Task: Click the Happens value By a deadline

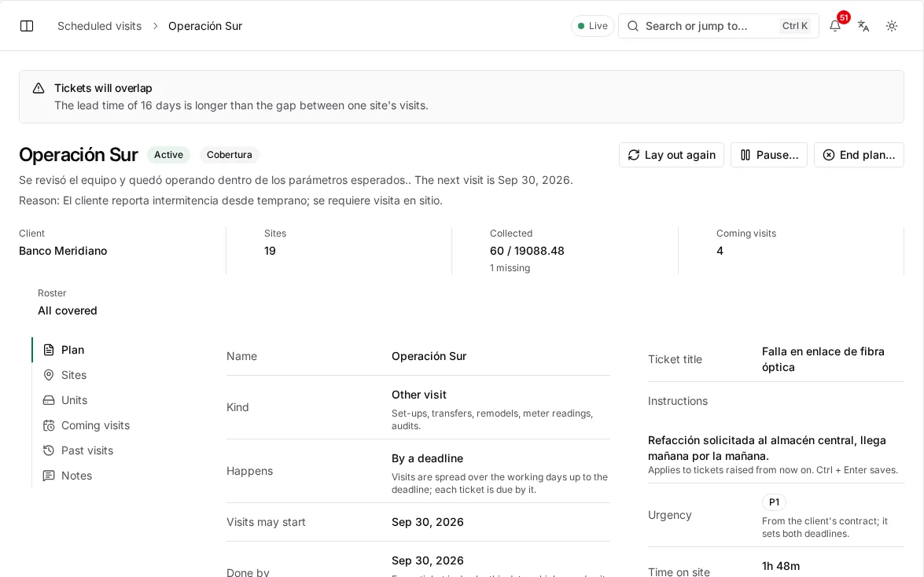Action: tap(427, 458)
